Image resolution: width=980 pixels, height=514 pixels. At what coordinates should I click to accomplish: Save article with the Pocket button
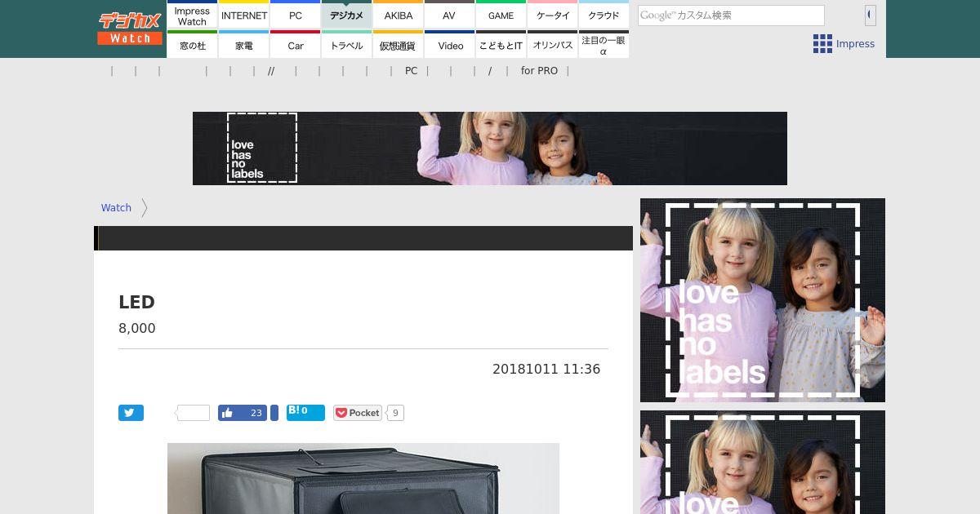tap(358, 413)
